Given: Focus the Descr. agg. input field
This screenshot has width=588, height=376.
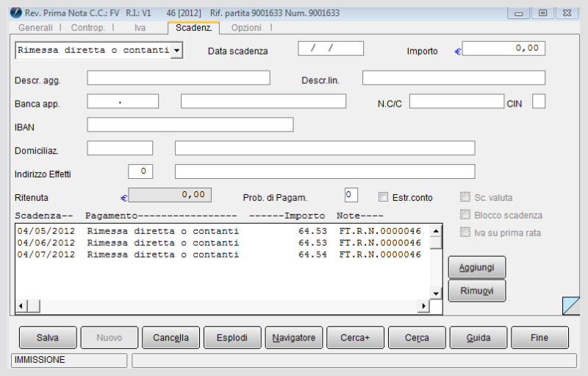Looking at the screenshot, I should (x=179, y=78).
